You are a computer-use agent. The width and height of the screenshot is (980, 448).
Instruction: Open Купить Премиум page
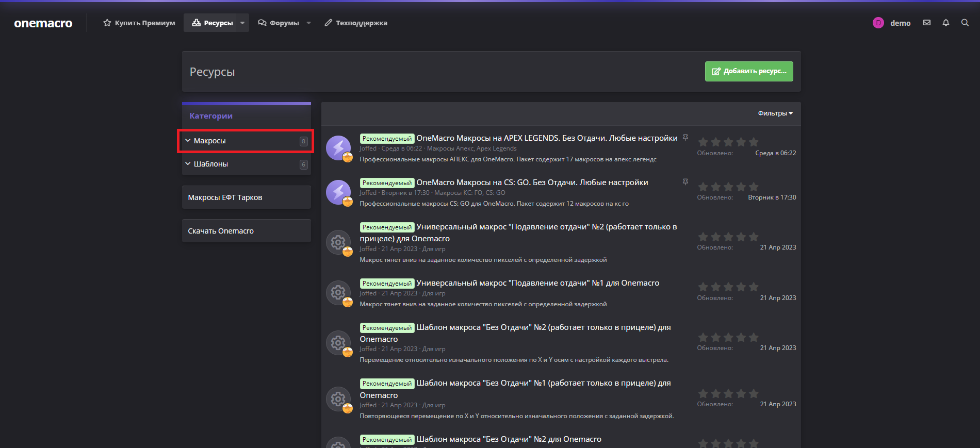[139, 23]
